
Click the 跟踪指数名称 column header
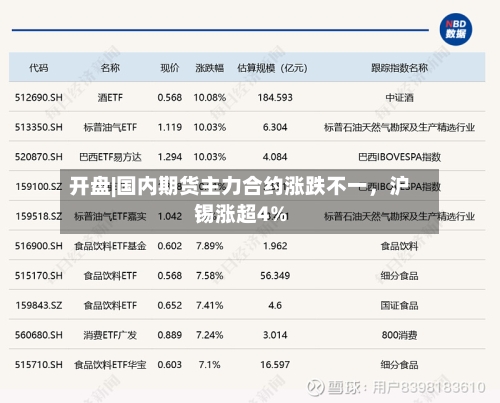(399, 68)
